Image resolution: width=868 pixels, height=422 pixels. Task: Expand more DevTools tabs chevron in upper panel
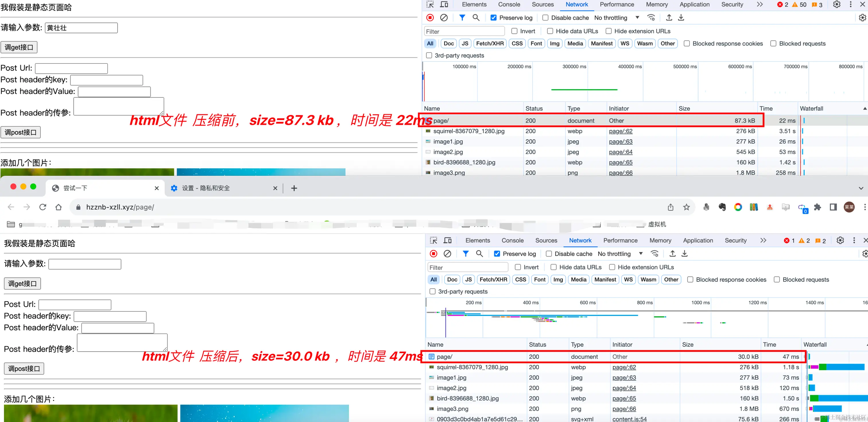pyautogui.click(x=759, y=4)
